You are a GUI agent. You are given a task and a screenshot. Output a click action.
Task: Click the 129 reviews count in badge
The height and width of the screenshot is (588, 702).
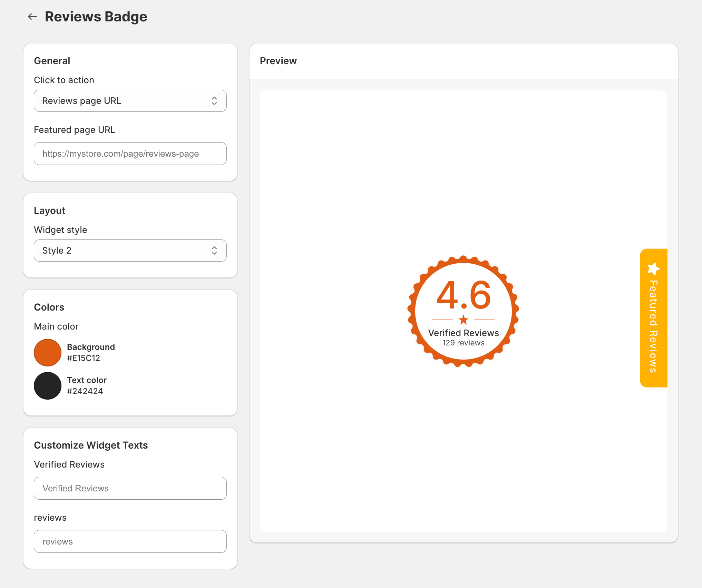point(464,343)
